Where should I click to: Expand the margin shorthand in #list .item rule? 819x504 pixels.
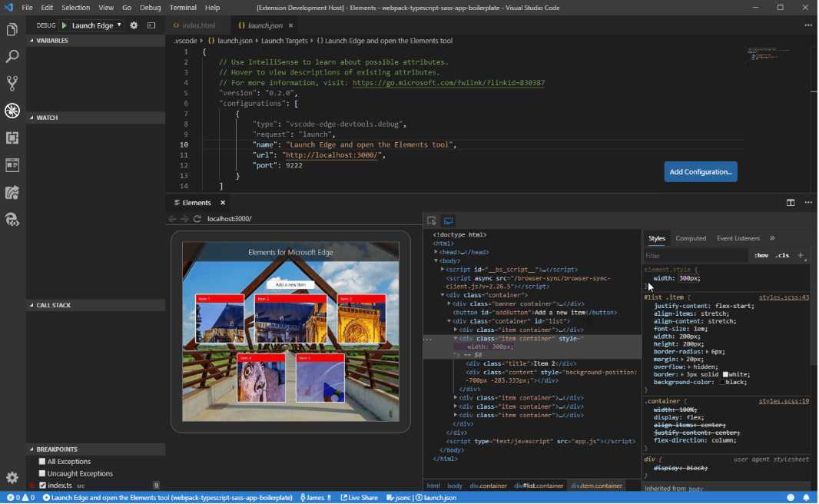683,360
